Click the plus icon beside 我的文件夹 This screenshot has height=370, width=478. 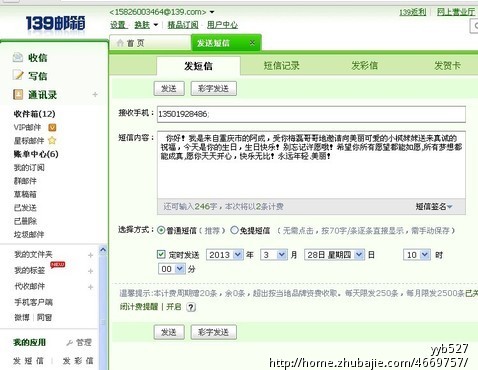click(90, 255)
